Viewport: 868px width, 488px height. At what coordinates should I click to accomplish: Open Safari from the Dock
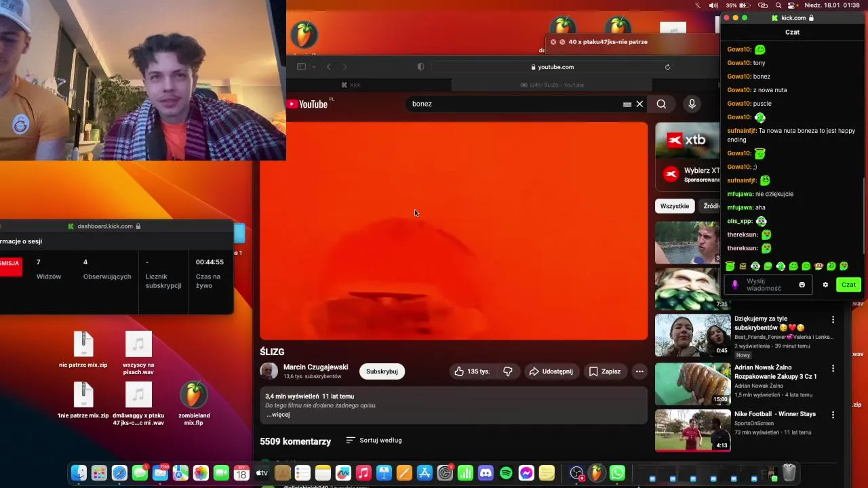click(119, 473)
